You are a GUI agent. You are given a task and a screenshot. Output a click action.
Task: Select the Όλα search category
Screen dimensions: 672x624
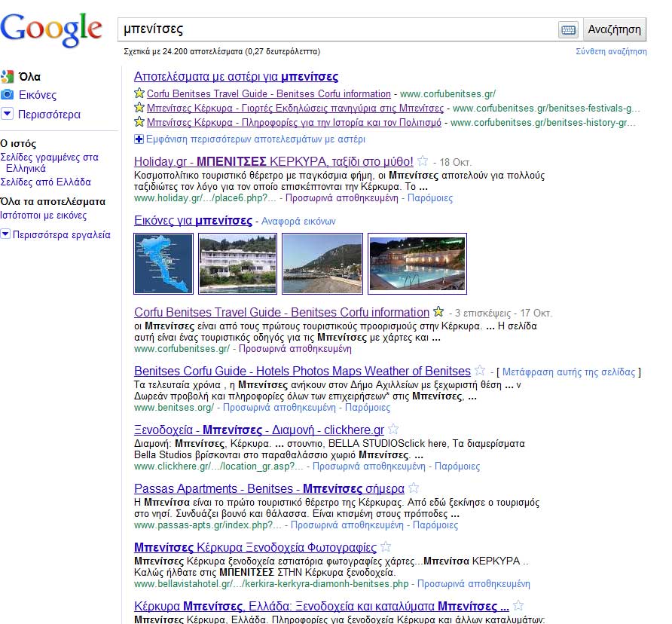tap(29, 77)
